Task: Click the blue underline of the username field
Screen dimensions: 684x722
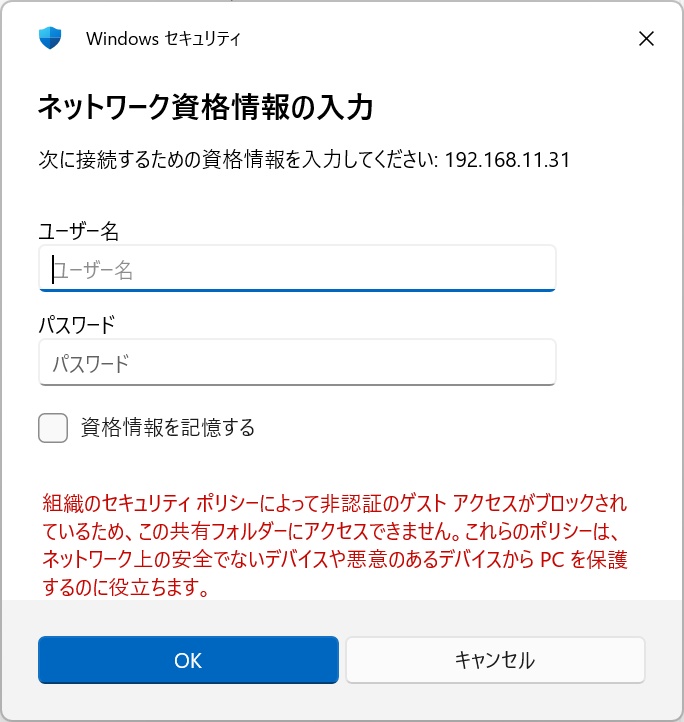Action: (x=297, y=290)
